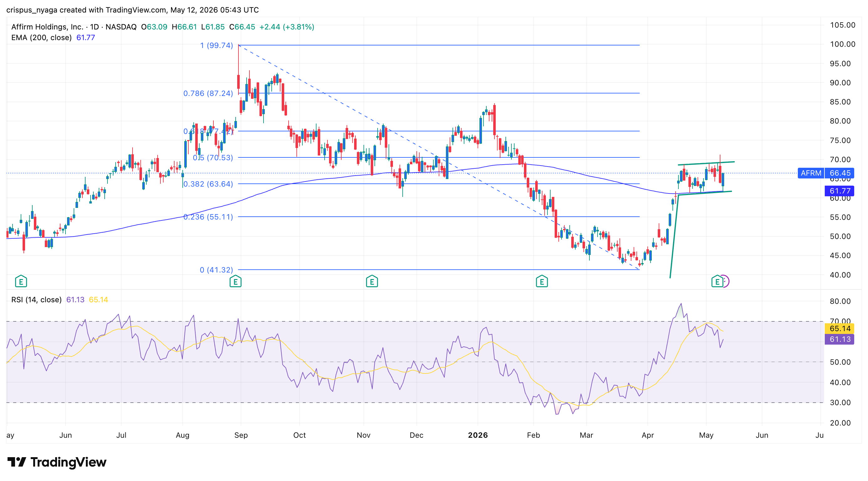Screen dimensions: 868x481
Task: Click the +2.44 (+3.81%) change value
Action: pyautogui.click(x=287, y=27)
